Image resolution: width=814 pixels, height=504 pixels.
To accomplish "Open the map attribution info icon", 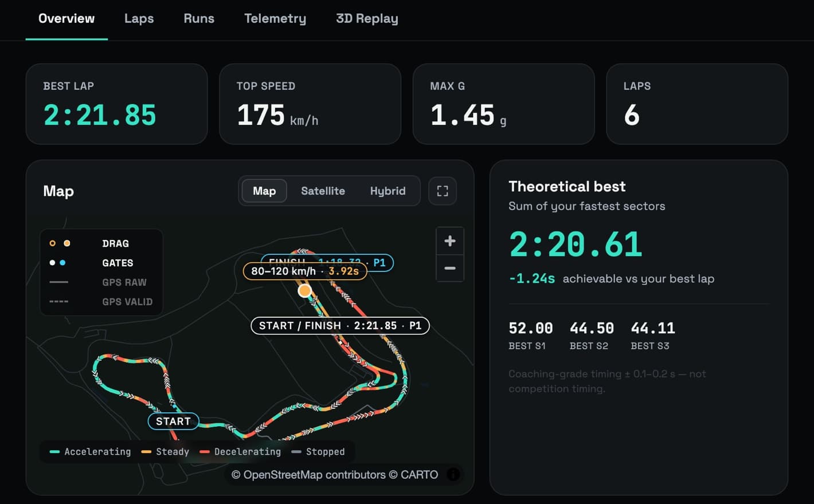I will 453,475.
